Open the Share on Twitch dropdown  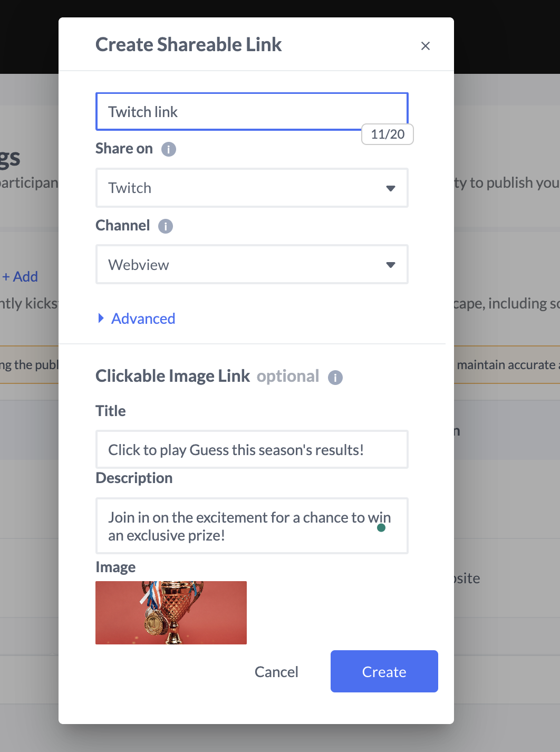252,188
